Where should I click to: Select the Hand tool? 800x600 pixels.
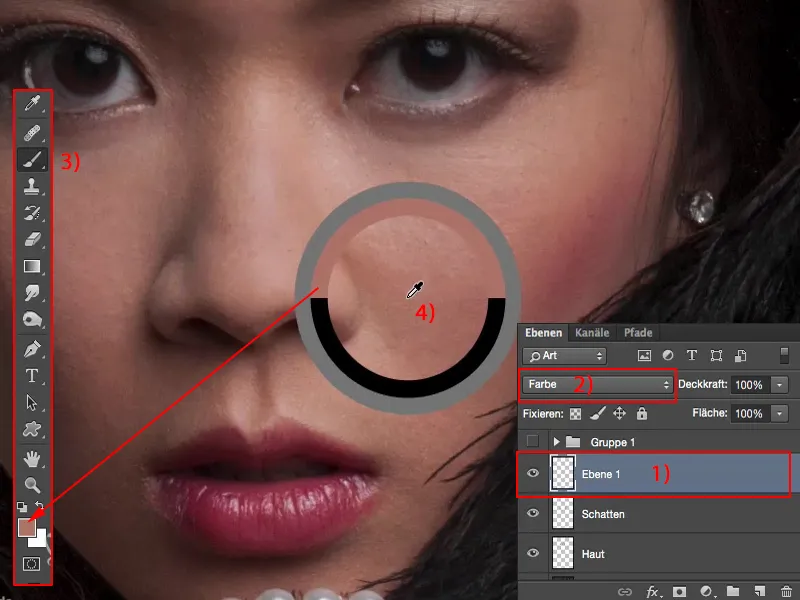pos(32,459)
